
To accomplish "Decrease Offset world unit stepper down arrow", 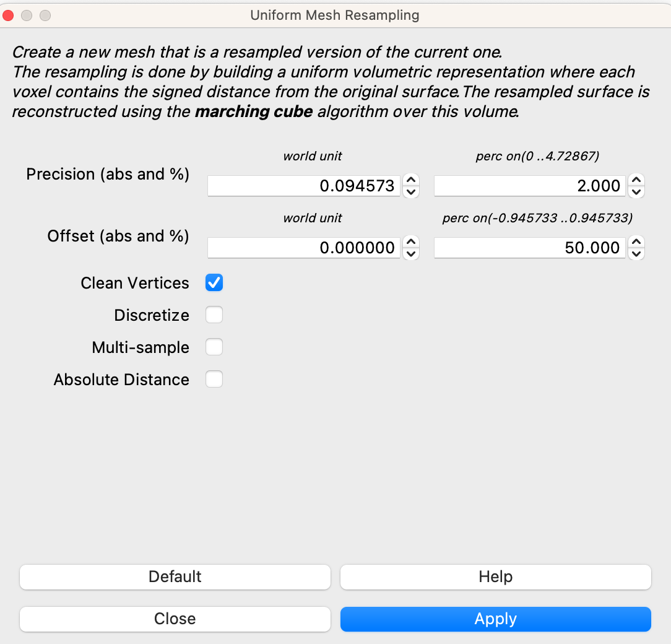I will (411, 253).
